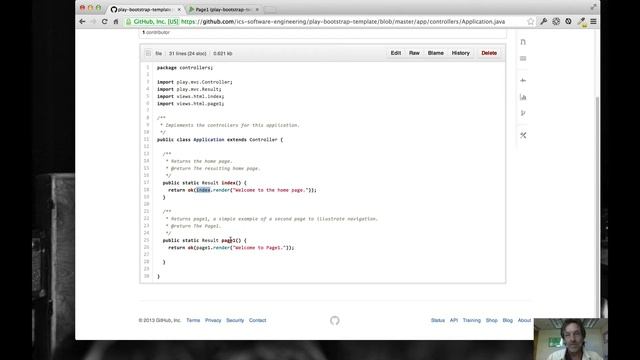Click 'public class Application extends Controller' line
Screen dimensions: 640x360
point(220,140)
